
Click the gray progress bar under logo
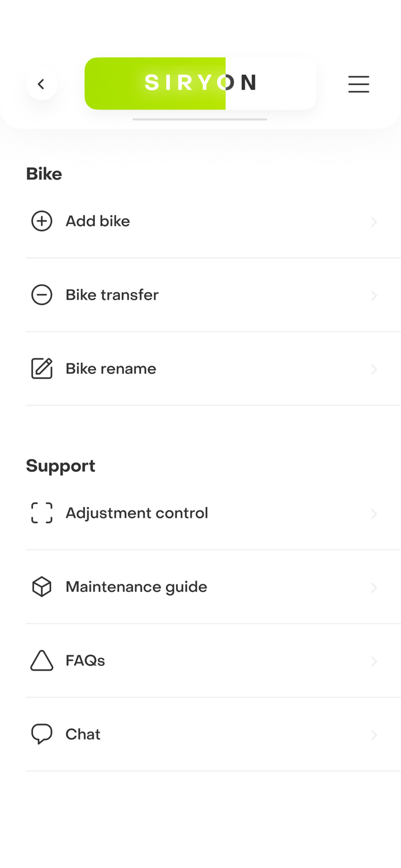pyautogui.click(x=200, y=119)
